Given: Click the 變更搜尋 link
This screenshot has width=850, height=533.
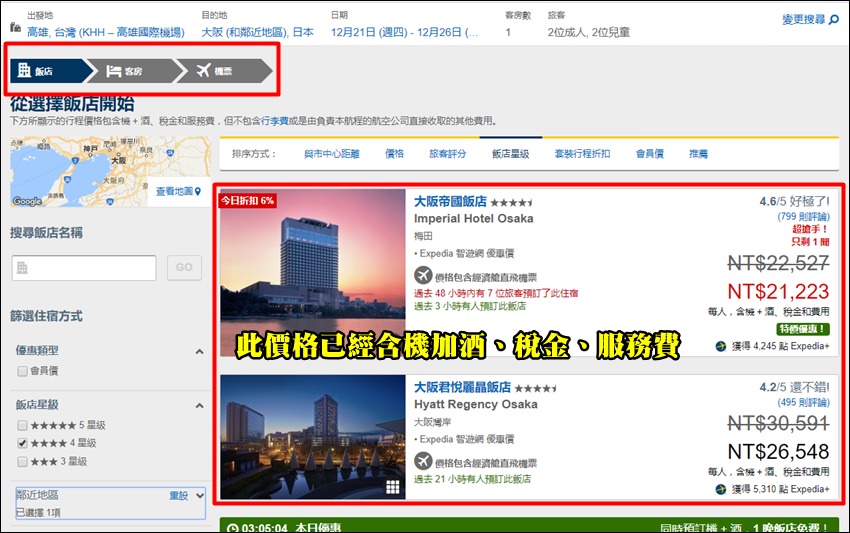Looking at the screenshot, I should point(804,20).
